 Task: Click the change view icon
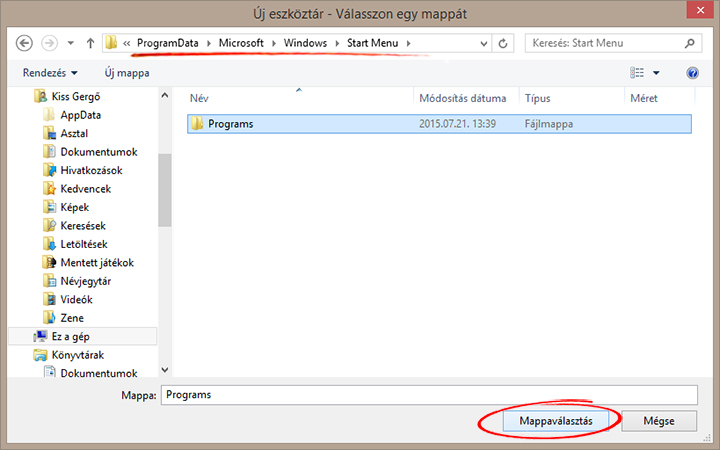(637, 73)
